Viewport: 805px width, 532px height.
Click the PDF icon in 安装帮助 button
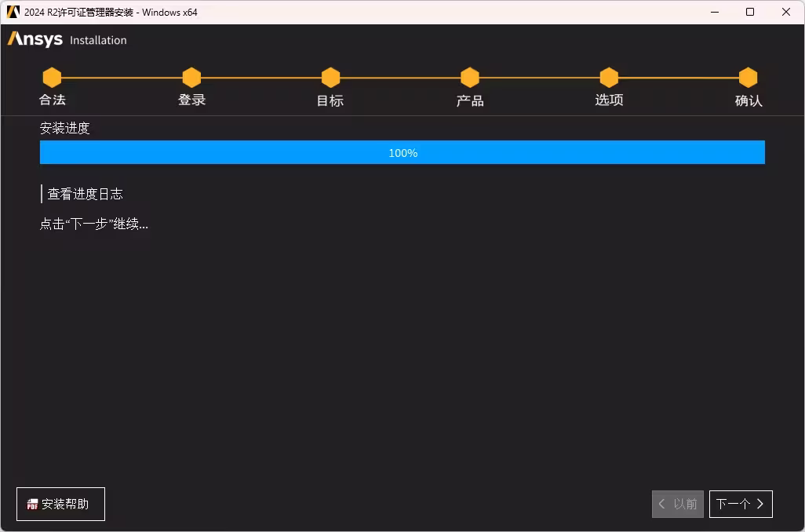[x=32, y=505]
